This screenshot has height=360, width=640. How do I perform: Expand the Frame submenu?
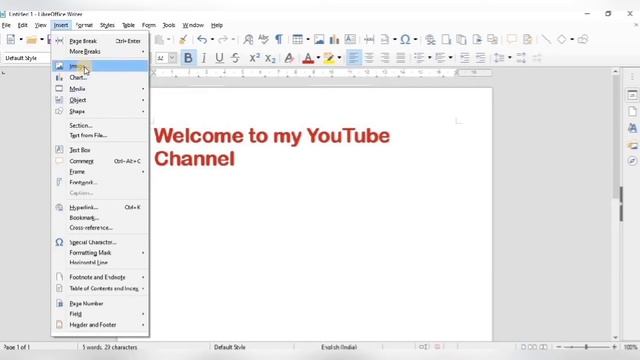tap(100, 172)
